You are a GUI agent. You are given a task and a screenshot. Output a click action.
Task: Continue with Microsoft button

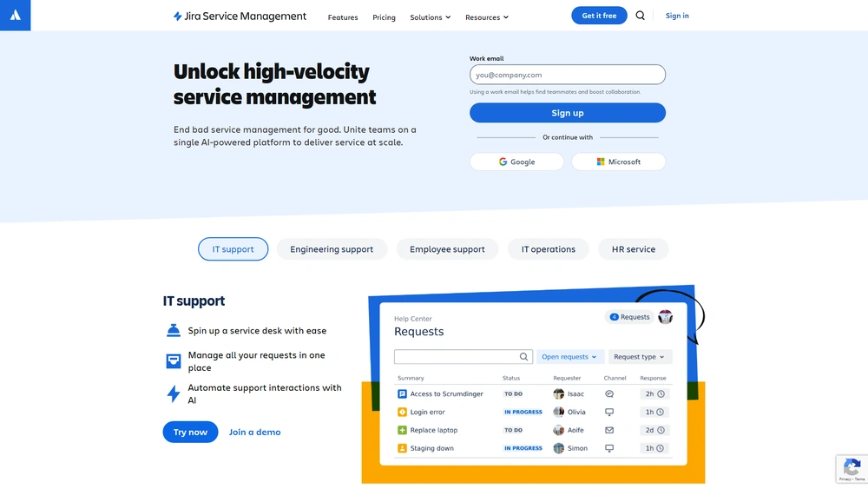[x=618, y=162]
